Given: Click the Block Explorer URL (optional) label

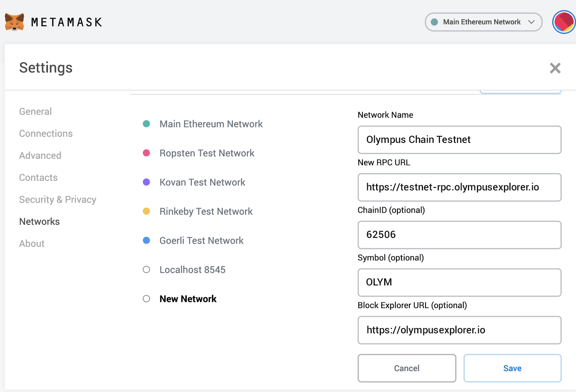Looking at the screenshot, I should point(412,305).
